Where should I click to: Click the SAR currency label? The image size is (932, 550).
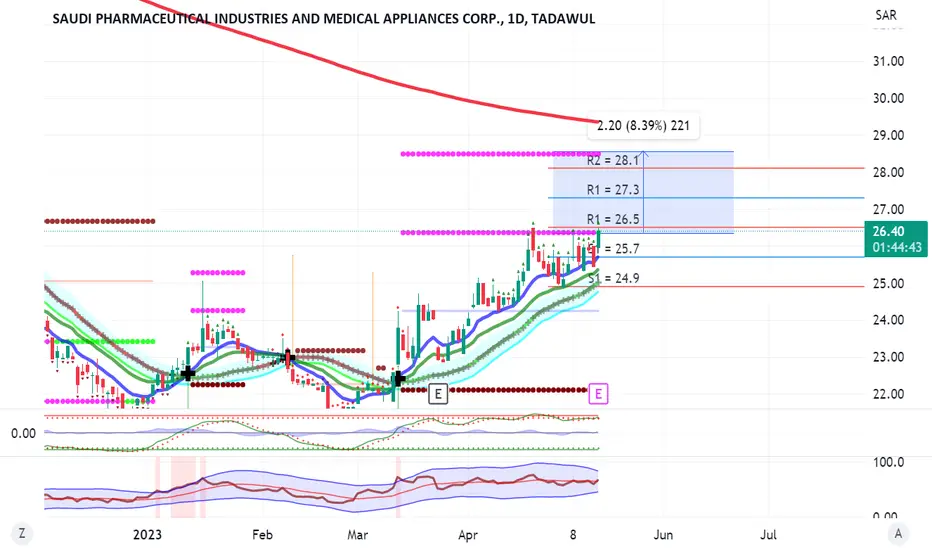[x=886, y=15]
